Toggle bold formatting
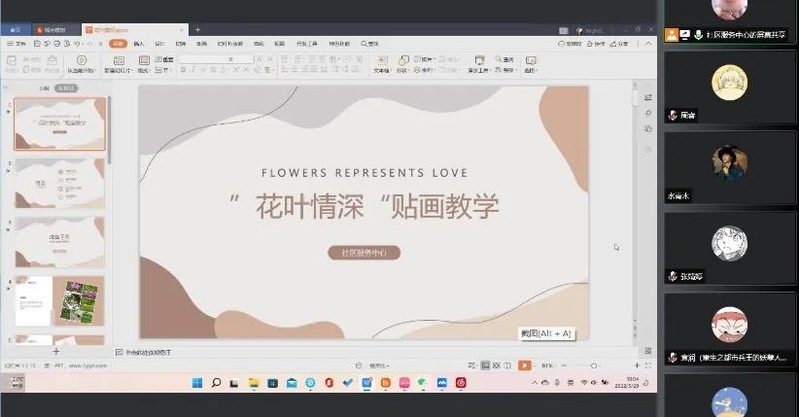Image resolution: width=799 pixels, height=417 pixels. pyautogui.click(x=183, y=70)
